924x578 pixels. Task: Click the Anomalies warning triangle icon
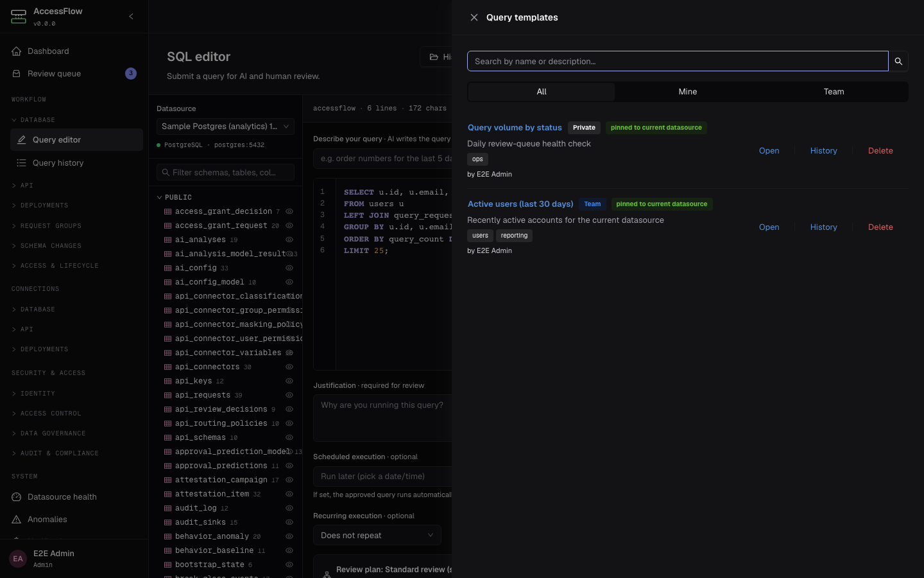click(17, 520)
